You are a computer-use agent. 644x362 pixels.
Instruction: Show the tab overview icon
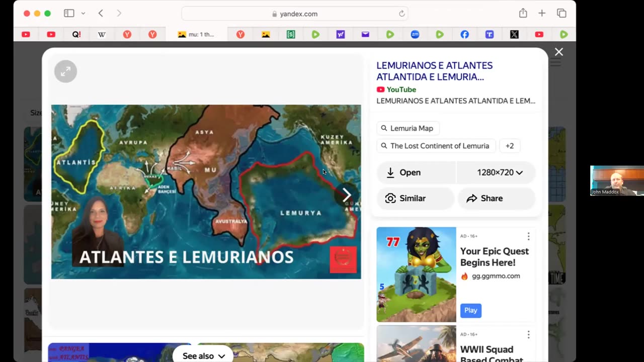click(561, 14)
